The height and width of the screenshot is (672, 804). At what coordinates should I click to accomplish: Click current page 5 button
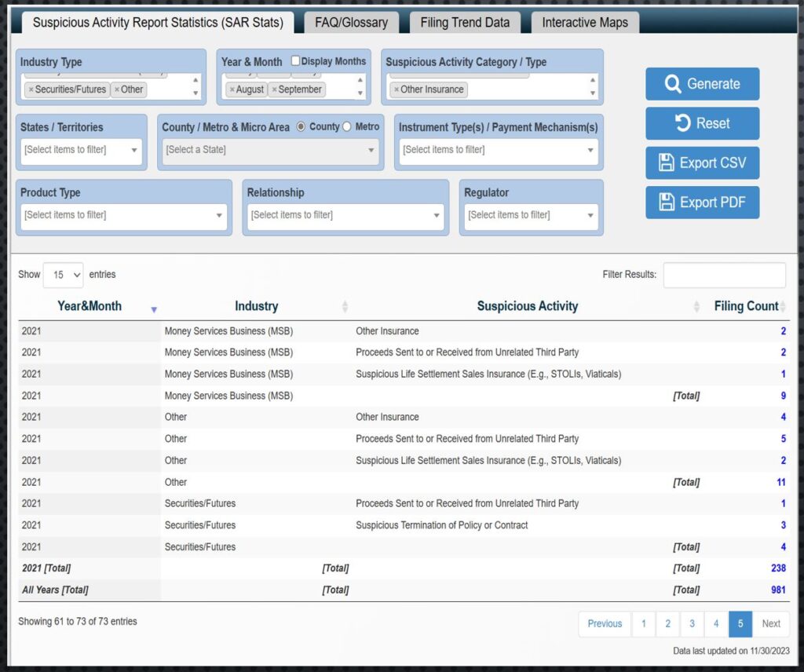pos(740,624)
